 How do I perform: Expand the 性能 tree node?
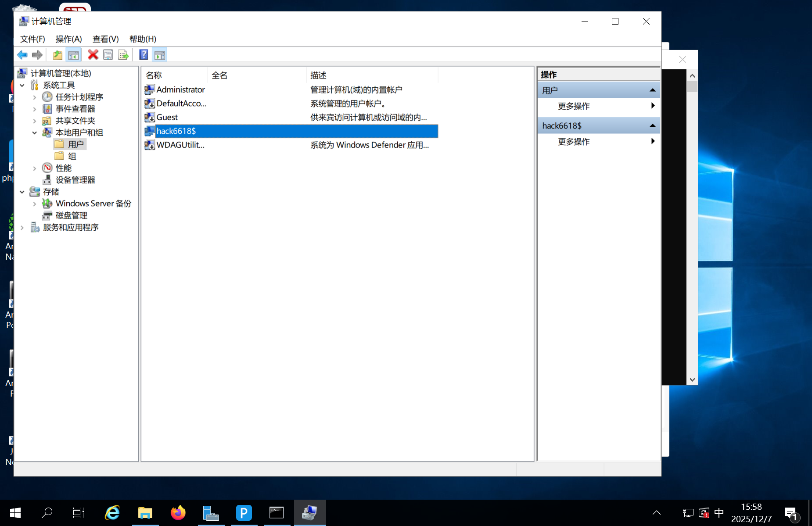point(35,168)
